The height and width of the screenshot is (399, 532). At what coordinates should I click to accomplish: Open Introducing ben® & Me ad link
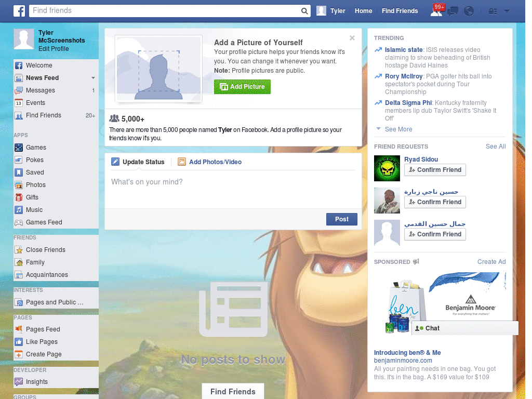[x=407, y=353]
